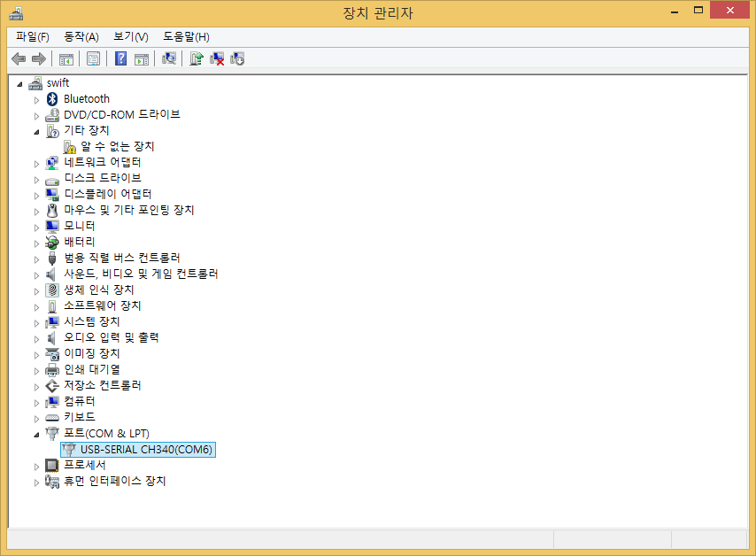Expand the 시스템 장치 category
This screenshot has width=756, height=556.
click(36, 323)
